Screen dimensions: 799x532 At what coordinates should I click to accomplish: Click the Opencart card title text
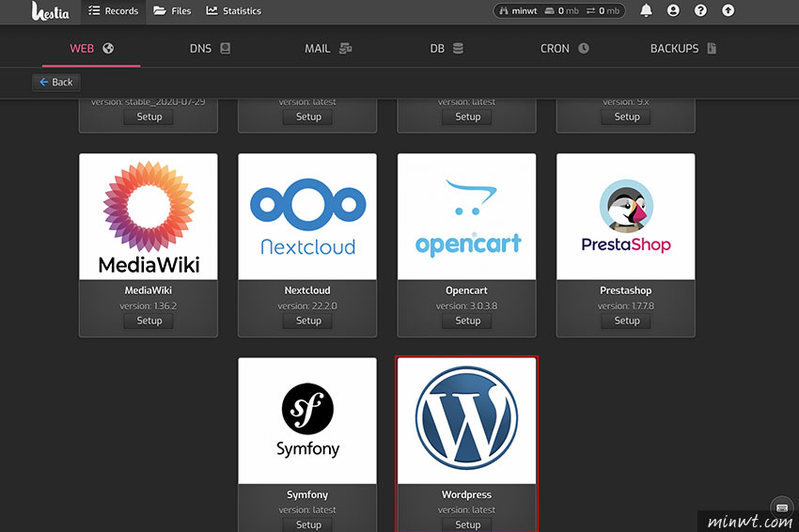(x=467, y=290)
